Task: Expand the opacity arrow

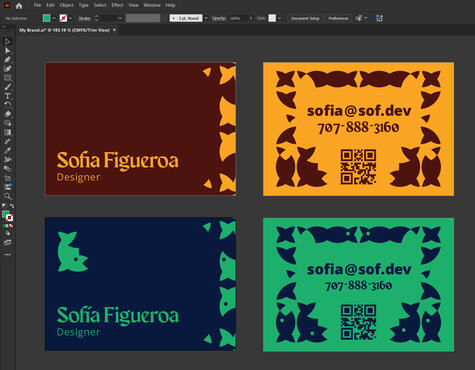Action: [251, 18]
